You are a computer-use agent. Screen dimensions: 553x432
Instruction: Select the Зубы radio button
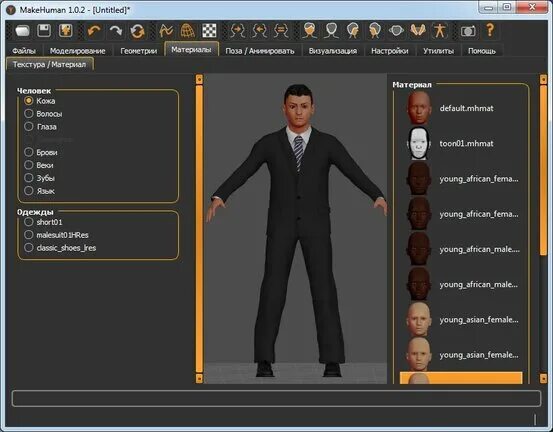click(x=29, y=178)
